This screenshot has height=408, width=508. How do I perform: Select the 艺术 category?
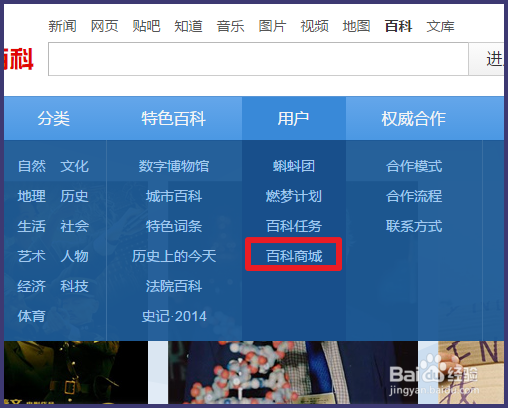tap(32, 256)
